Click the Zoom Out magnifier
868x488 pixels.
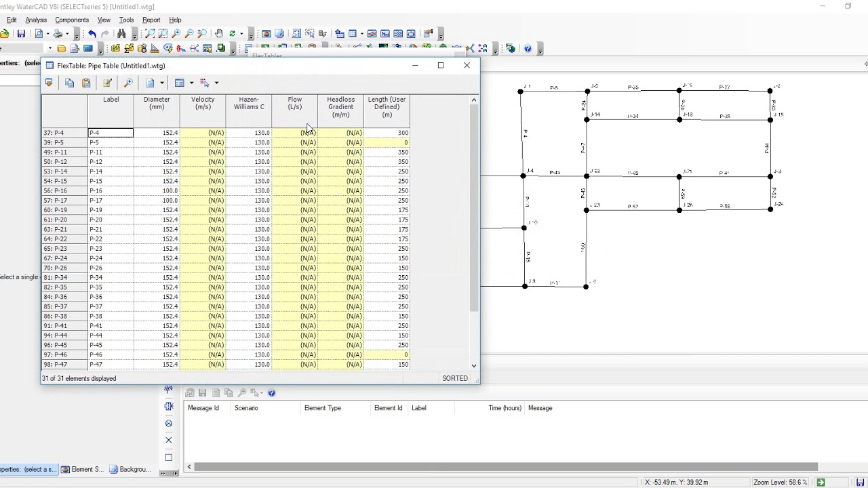[189, 34]
